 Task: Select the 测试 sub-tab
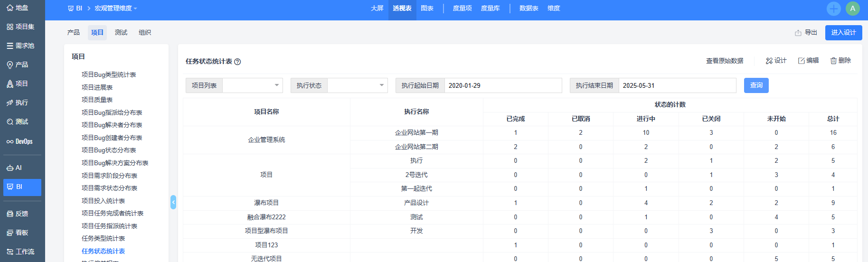pyautogui.click(x=121, y=32)
